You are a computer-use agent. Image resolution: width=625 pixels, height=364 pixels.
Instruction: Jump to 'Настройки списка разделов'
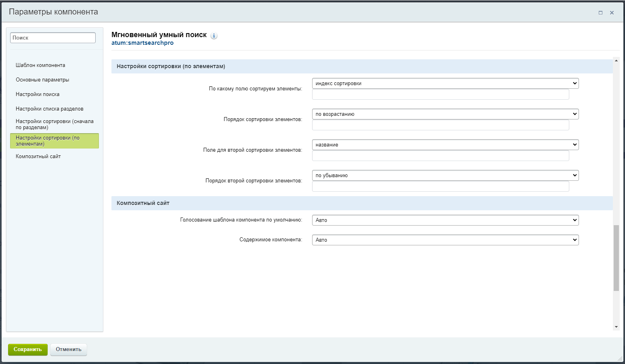(49, 109)
